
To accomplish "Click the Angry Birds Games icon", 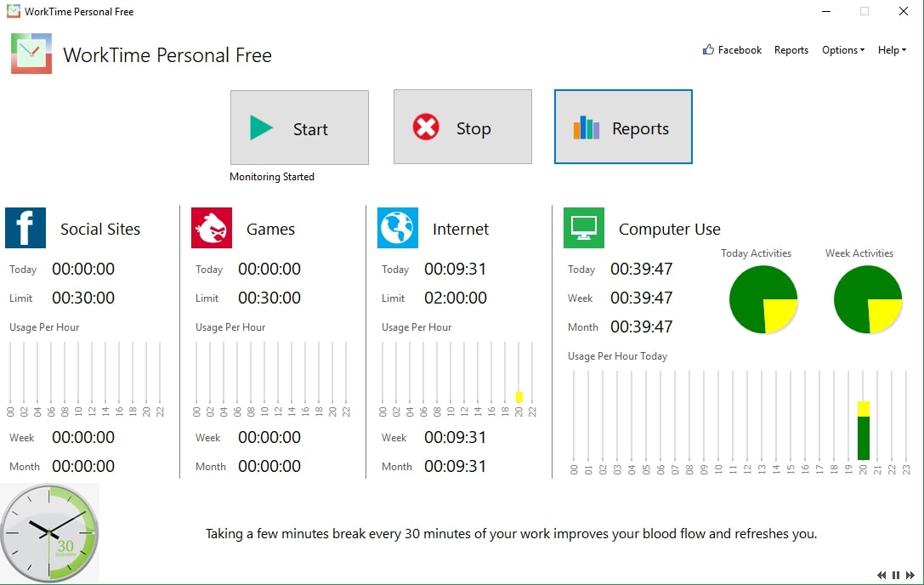I will coord(212,228).
